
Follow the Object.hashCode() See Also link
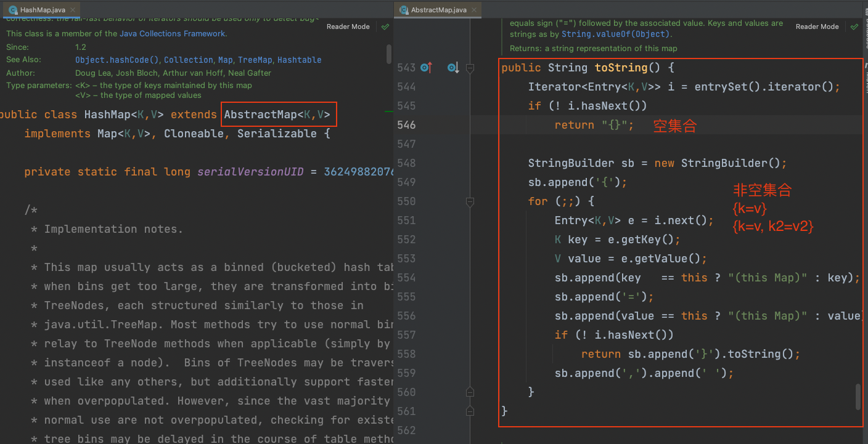click(117, 60)
